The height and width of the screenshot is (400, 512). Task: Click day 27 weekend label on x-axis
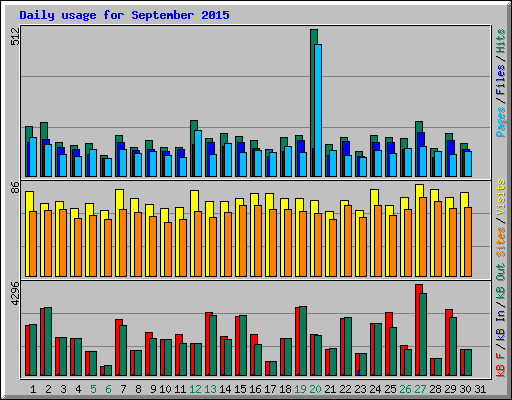coord(420,389)
